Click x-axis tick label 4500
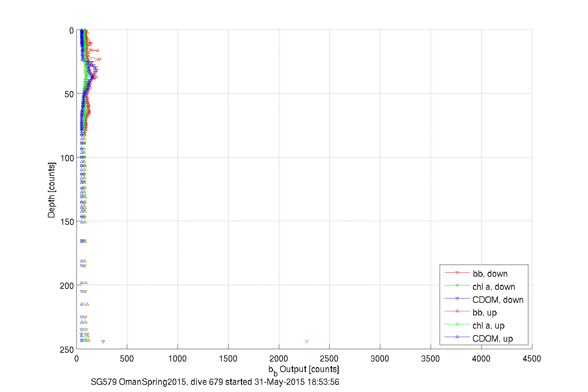Viewport: 588px width, 392px height. (532, 359)
